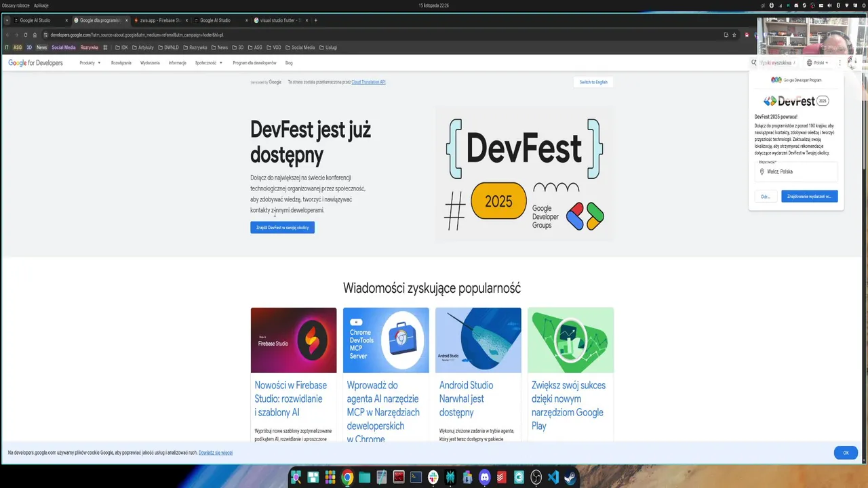Click OK on the cookie banner
Screen dimensions: 868x488
coord(846,453)
